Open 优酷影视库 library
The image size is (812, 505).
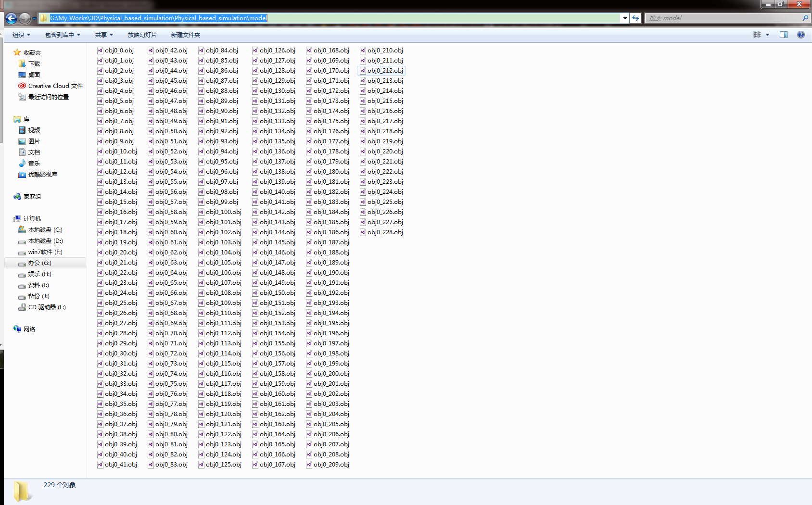click(38, 174)
